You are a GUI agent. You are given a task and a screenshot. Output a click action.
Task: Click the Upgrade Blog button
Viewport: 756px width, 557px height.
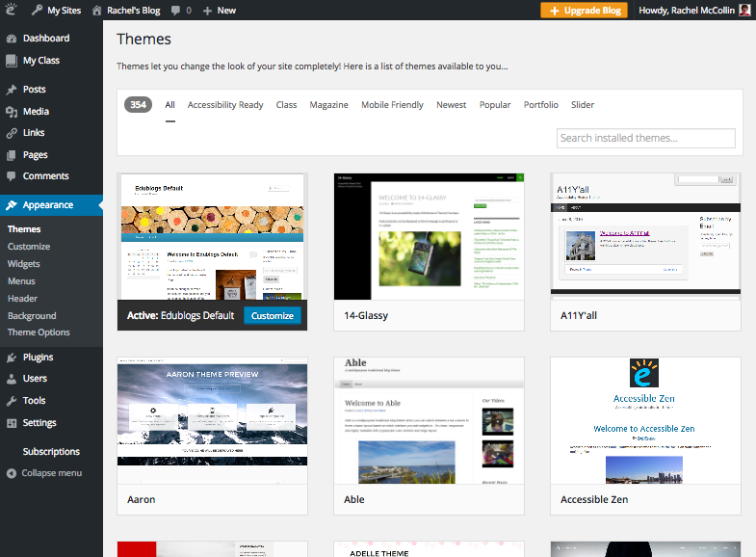(x=584, y=11)
